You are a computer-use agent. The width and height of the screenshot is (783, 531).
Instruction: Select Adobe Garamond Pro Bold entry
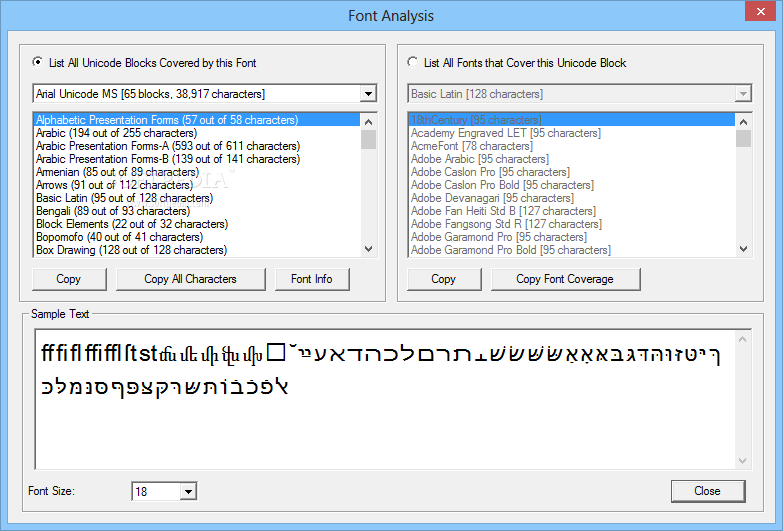click(x=572, y=250)
